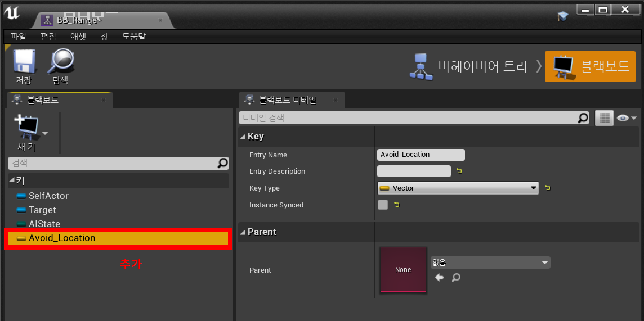Open the tutorial graduation cap icon
This screenshot has width=644, height=321.
tap(562, 16)
